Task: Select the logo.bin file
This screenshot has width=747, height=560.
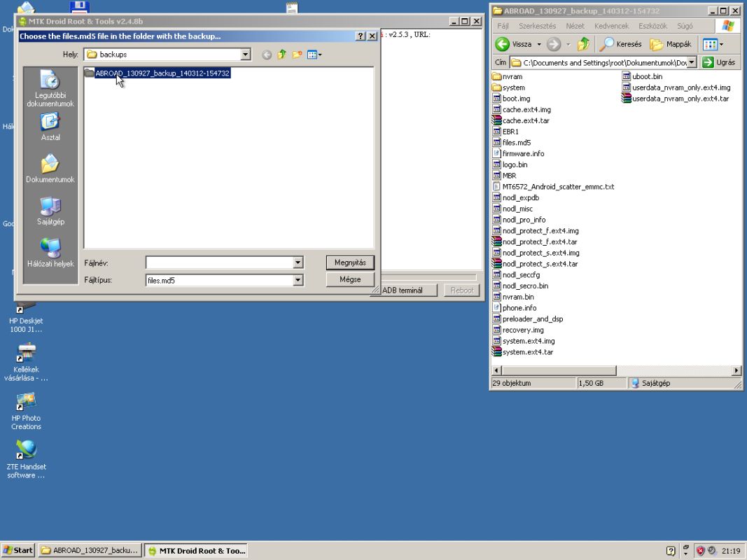Action: click(510, 164)
